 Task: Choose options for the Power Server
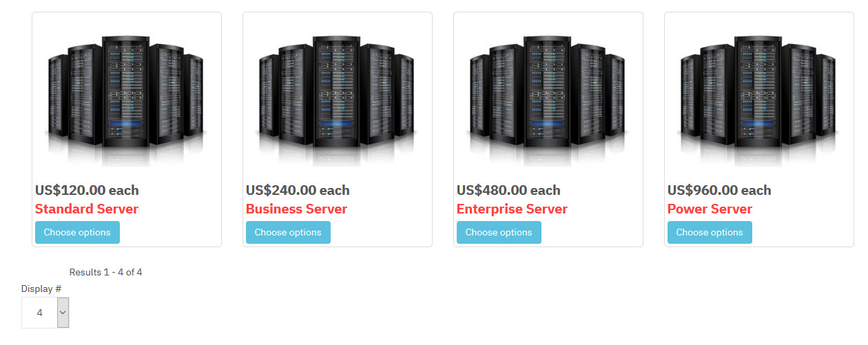(710, 233)
